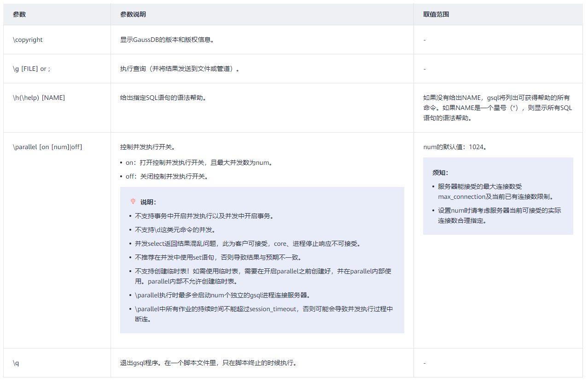Click the text num的默认值：1024。
This screenshot has height=383, width=588.
[x=455, y=147]
